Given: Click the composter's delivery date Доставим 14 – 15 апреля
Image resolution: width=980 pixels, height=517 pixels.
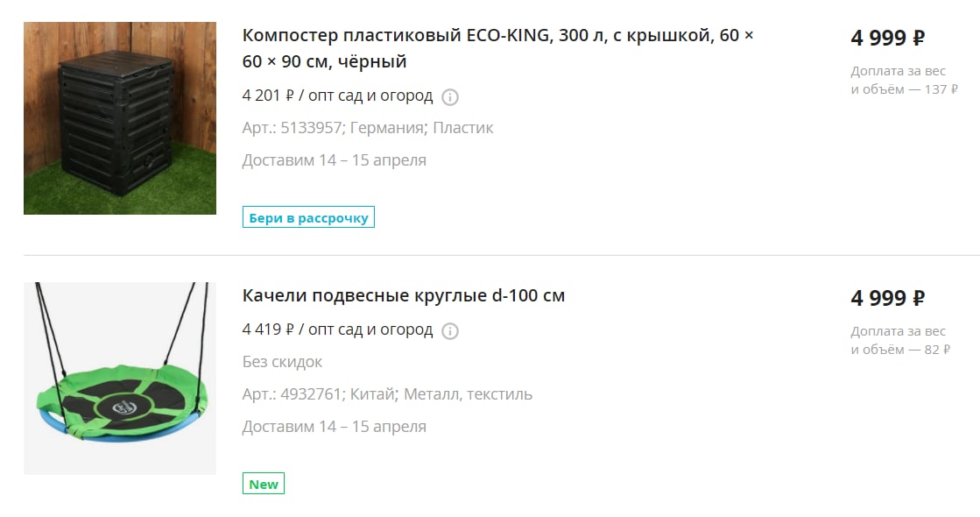Looking at the screenshot, I should point(335,160).
